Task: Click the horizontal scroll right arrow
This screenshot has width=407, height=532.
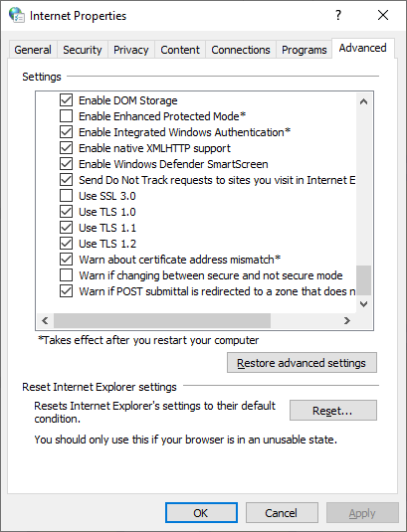Action: (346, 320)
